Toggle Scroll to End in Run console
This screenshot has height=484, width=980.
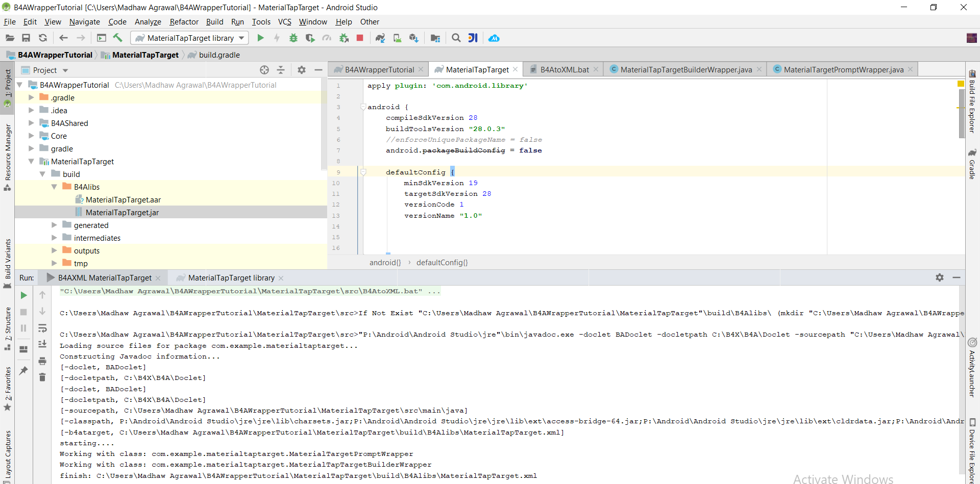tap(42, 344)
